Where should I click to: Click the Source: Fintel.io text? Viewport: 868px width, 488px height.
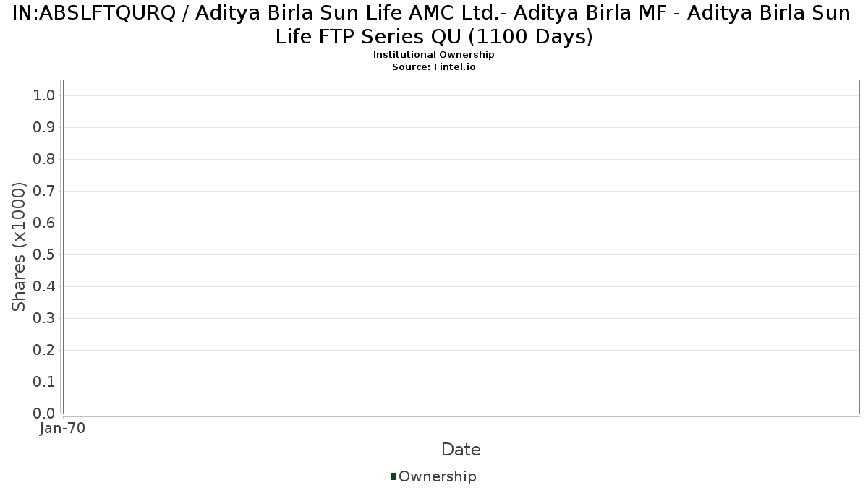click(x=434, y=67)
